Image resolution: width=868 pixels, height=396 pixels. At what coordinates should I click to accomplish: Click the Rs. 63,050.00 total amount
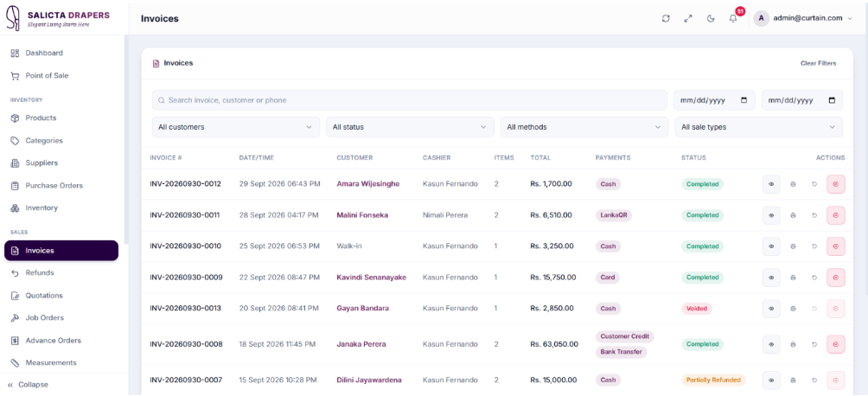pyautogui.click(x=554, y=344)
